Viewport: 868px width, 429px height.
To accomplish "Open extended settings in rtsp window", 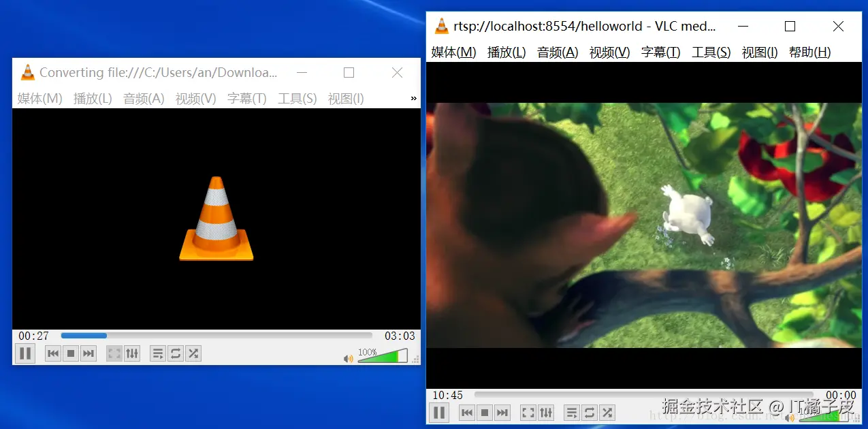I will pos(546,413).
